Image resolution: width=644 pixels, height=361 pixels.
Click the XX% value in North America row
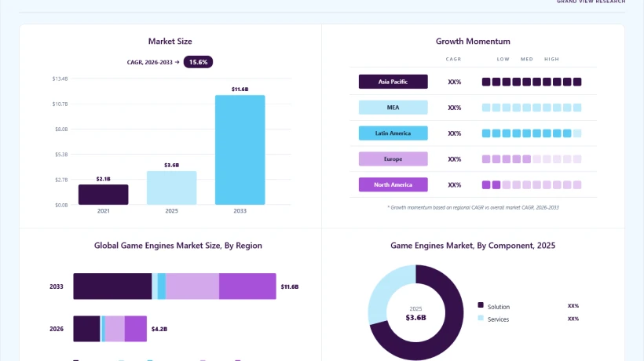[455, 185]
